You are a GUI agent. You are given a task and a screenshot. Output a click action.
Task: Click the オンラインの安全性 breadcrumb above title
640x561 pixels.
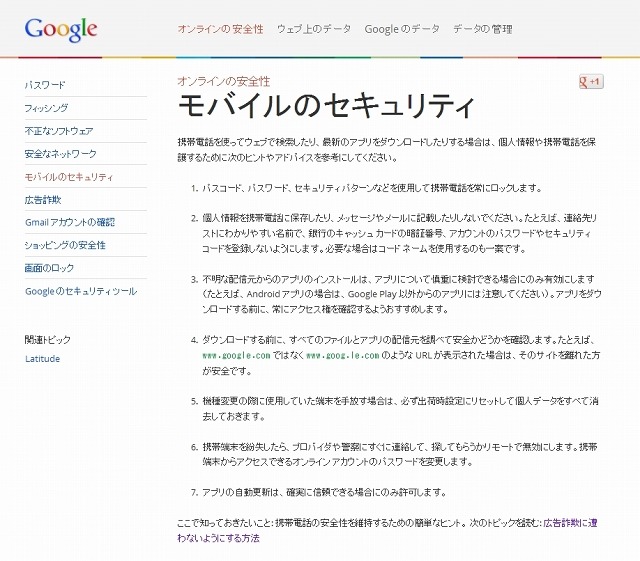(222, 79)
